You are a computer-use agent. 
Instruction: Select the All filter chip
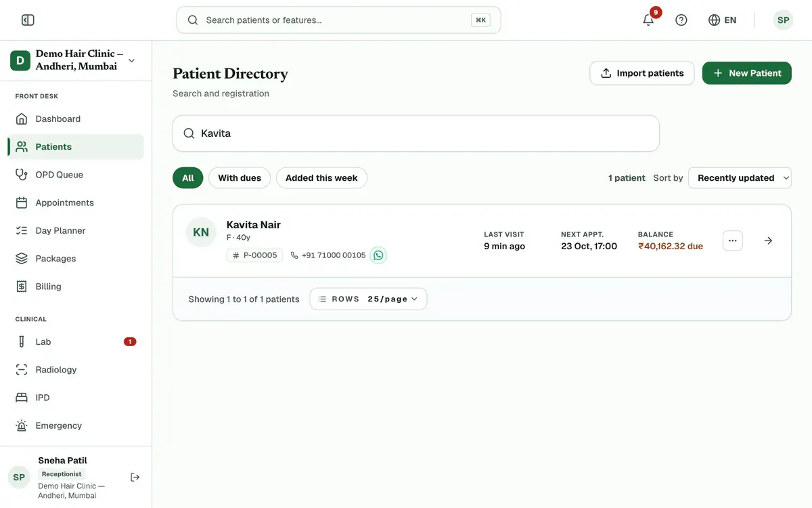[x=188, y=178]
